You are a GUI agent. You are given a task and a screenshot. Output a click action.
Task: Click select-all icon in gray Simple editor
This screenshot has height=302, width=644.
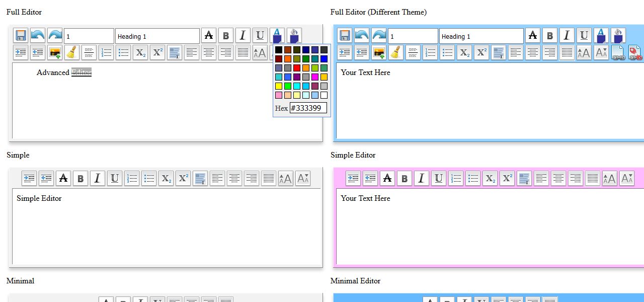[x=200, y=178]
